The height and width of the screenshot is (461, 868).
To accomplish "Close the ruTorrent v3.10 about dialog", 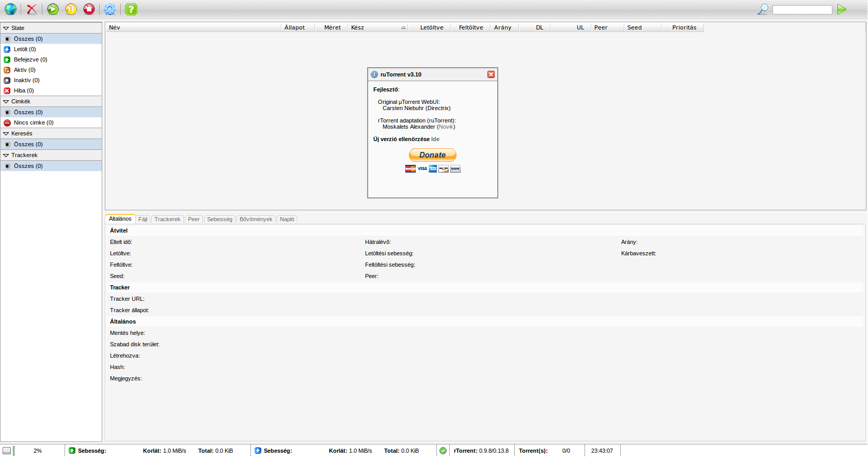I will 491,74.
